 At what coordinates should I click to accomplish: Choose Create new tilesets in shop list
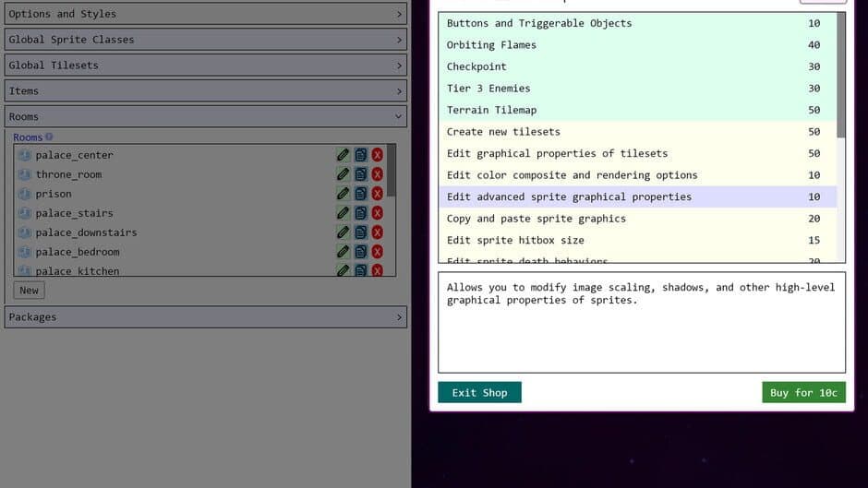pos(637,132)
